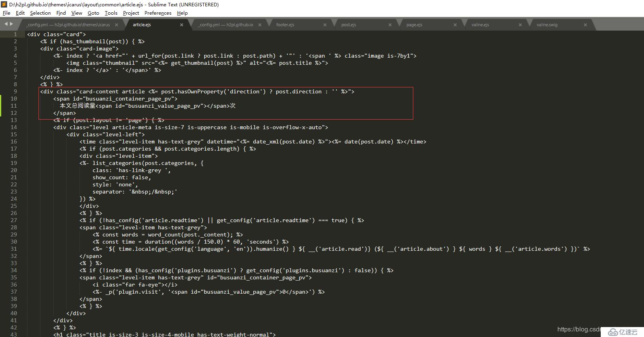Screen dimensions: 644x337
Task: Click the Chinese text '本文总阅读量' on line 11
Action: pos(78,106)
